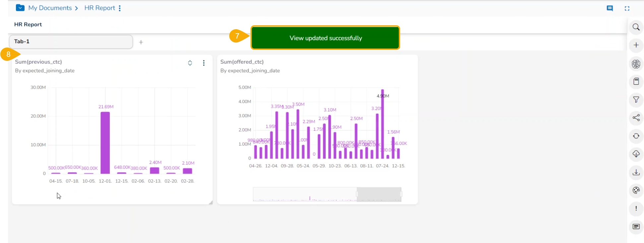The height and width of the screenshot is (243, 644).
Task: Click the plus icon in right sidebar
Action: coord(636,45)
